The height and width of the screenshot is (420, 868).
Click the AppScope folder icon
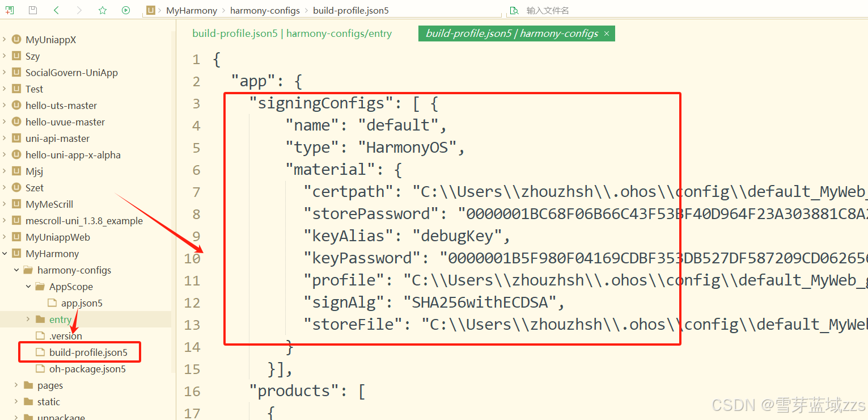(x=40, y=287)
